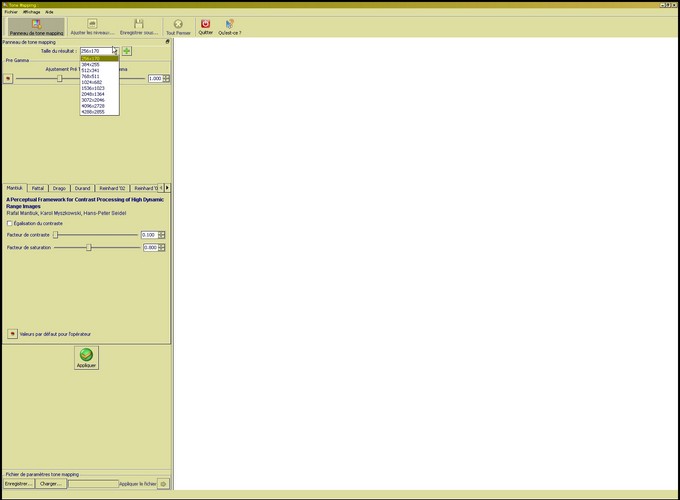680x500 pixels.
Task: Open the Qu'est-ce ? help icon
Action: tap(230, 26)
